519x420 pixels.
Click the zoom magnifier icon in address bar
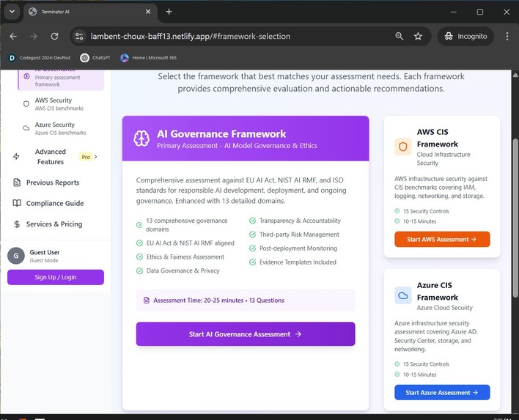point(400,37)
